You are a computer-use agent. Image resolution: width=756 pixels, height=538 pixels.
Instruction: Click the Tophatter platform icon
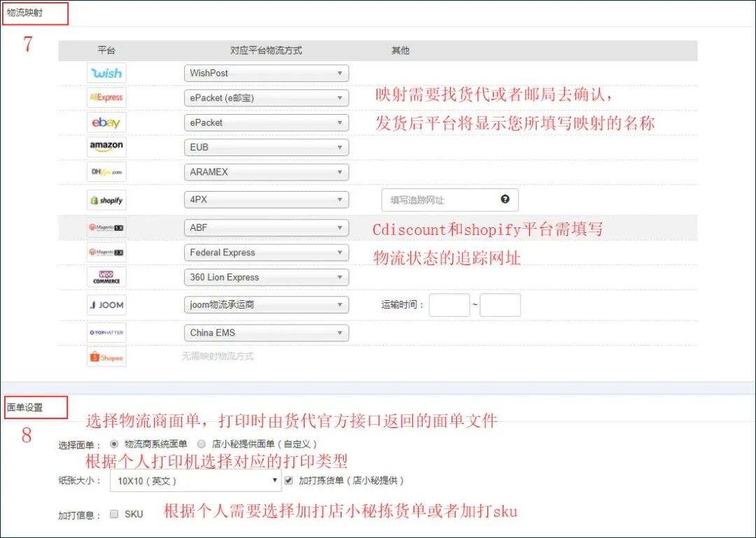tap(106, 332)
